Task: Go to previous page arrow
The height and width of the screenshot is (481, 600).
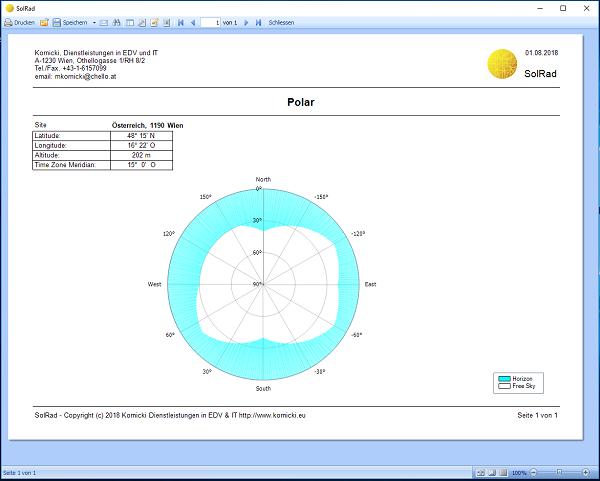Action: [193, 22]
